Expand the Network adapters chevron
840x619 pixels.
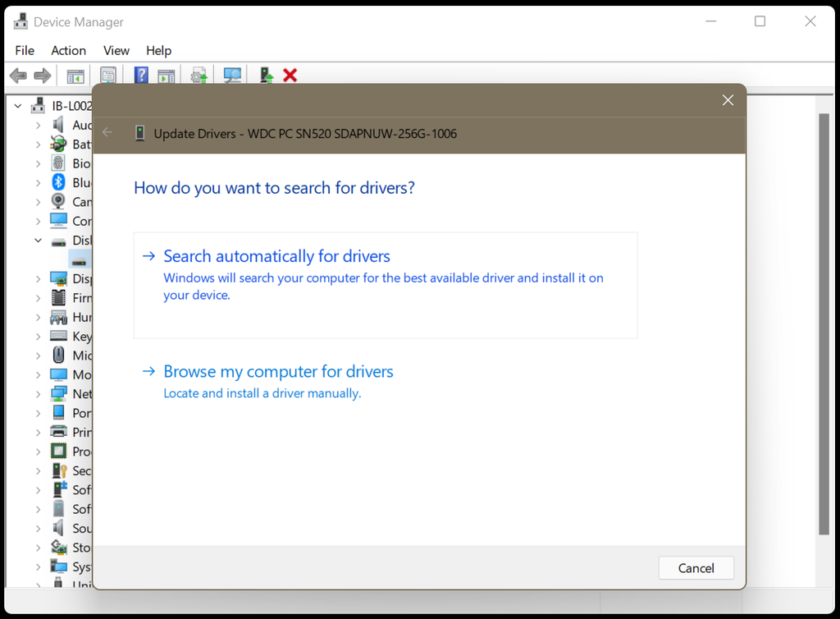tap(38, 394)
